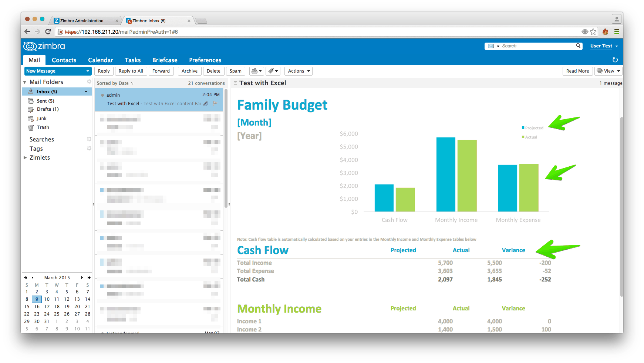Select March 17 in the mini calendar
Viewport: 644px width, 363px height.
tap(47, 307)
